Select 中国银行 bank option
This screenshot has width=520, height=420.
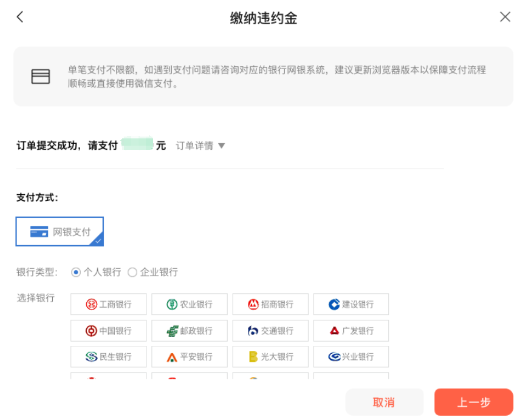coord(109,331)
